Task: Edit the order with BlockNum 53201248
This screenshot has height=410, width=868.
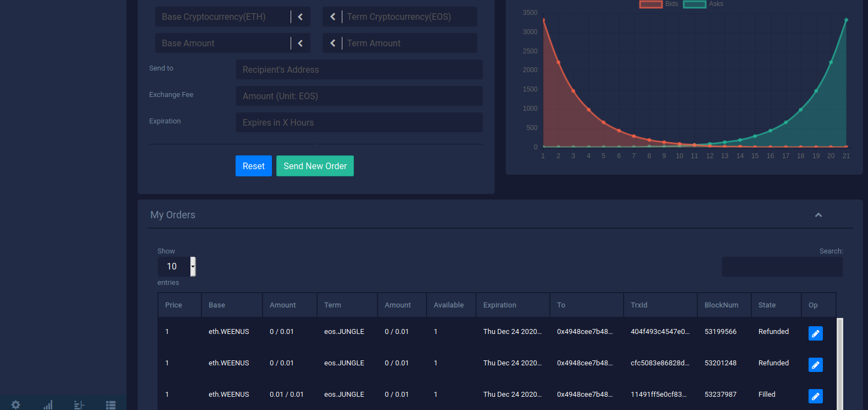Action: coord(815,365)
